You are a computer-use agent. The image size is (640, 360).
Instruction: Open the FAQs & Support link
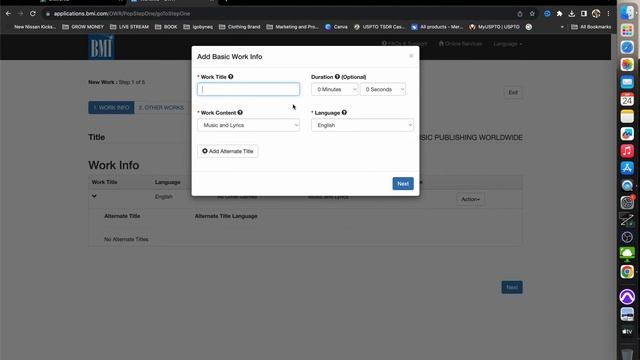click(x=404, y=43)
